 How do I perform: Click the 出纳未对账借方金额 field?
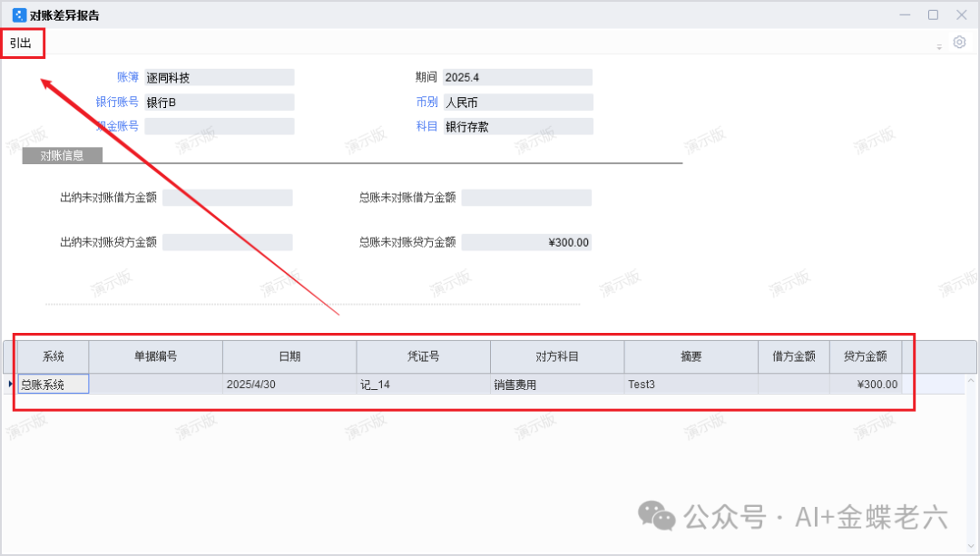[x=228, y=198]
